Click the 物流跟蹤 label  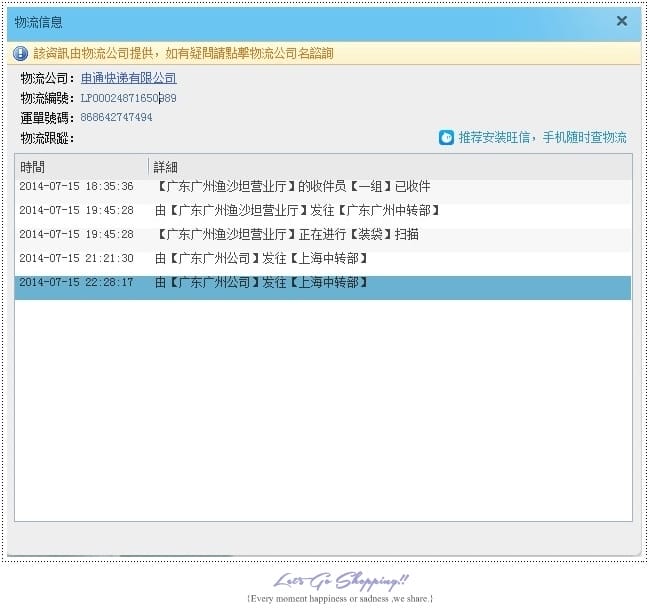(x=47, y=138)
